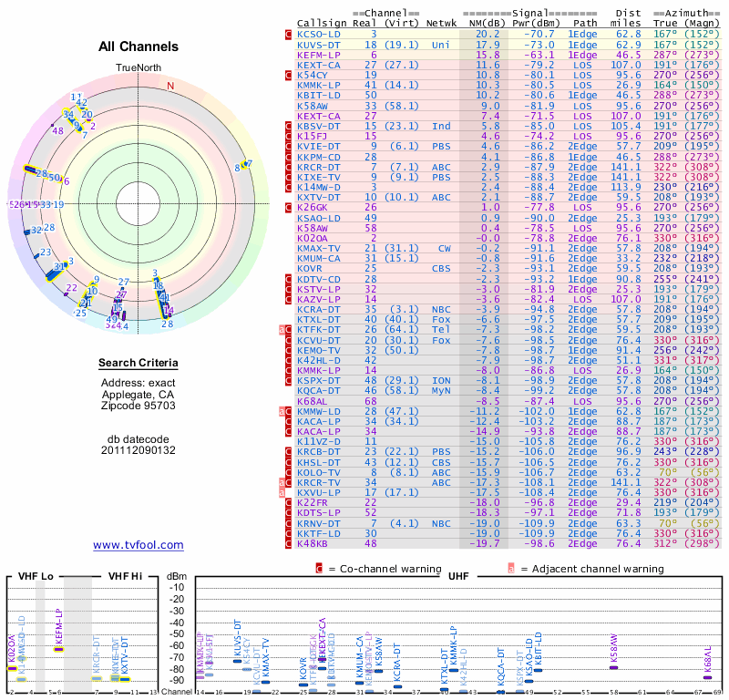Click the adjacent channel icon beside KXVU-LP
Screen dimensions: 729x700
tap(282, 491)
